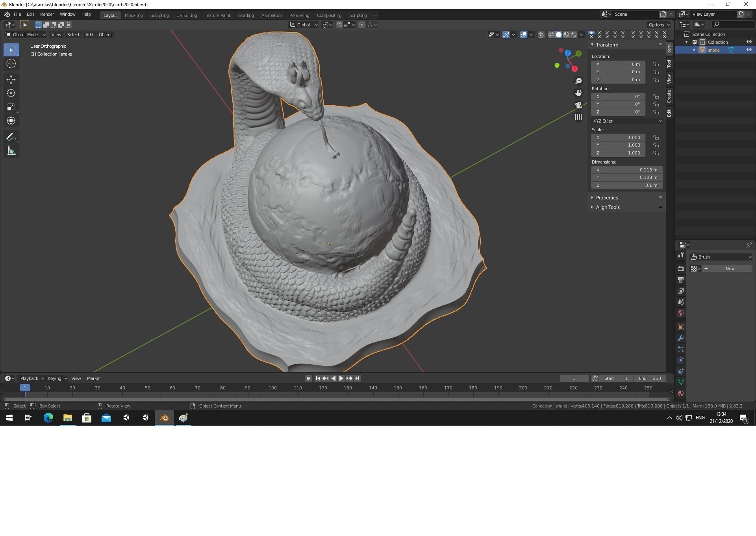The width and height of the screenshot is (756, 536).
Task: Switch orthographic/perspective grid icon
Action: point(578,117)
